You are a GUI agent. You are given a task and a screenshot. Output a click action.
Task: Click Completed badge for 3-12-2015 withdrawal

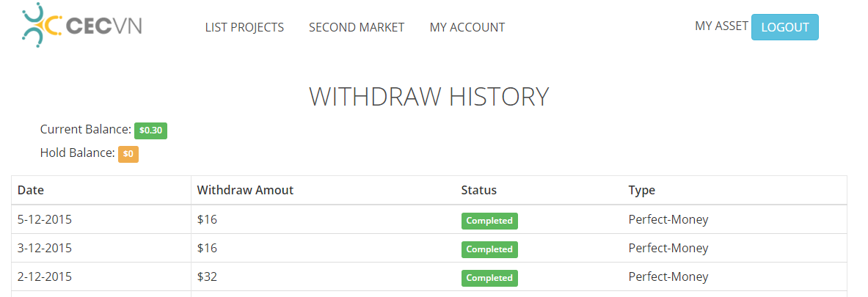(489, 249)
